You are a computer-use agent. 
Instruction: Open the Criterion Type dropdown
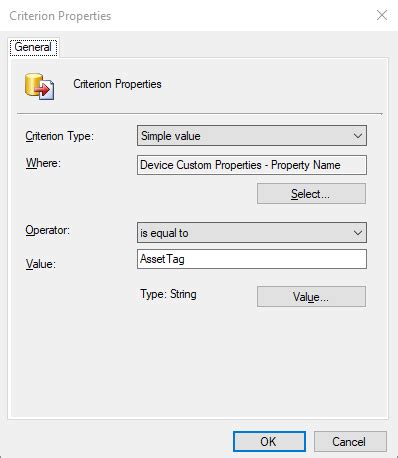252,136
